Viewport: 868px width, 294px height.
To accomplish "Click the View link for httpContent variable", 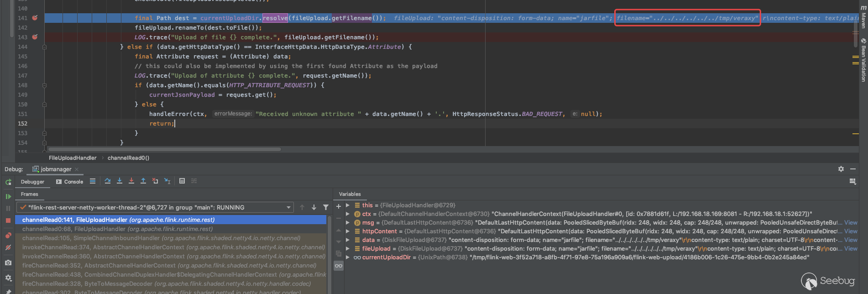I will [851, 231].
